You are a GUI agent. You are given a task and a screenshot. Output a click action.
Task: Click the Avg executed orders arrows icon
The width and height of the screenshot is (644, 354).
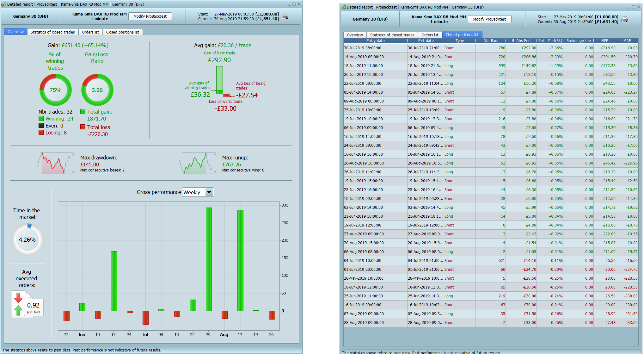[19, 304]
